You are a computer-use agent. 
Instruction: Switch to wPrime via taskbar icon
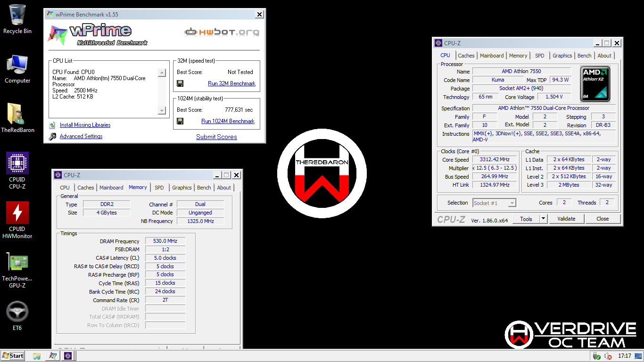[x=52, y=356]
